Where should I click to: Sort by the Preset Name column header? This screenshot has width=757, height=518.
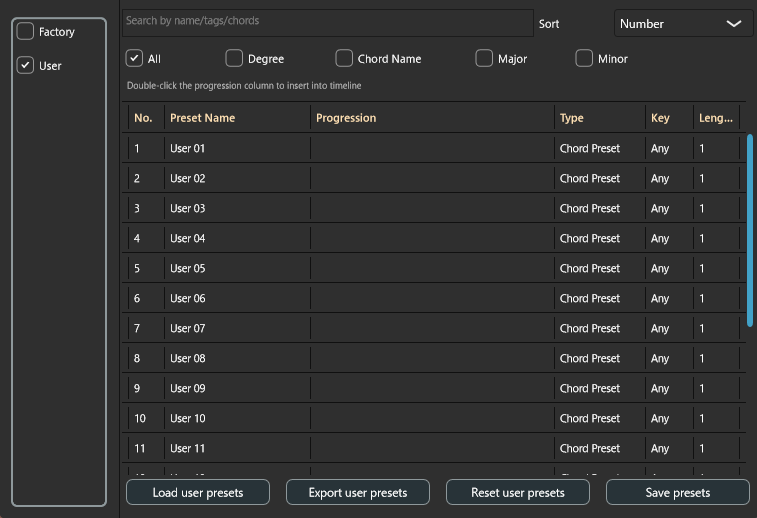point(203,118)
